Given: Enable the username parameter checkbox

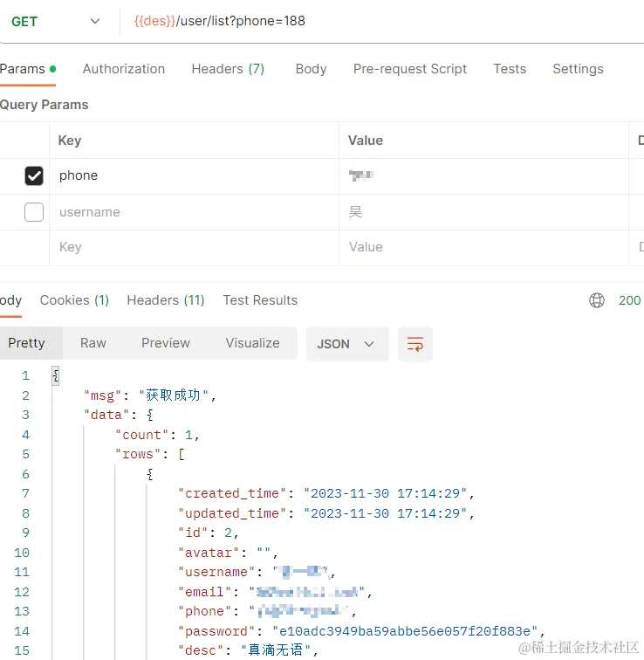Looking at the screenshot, I should 34,212.
